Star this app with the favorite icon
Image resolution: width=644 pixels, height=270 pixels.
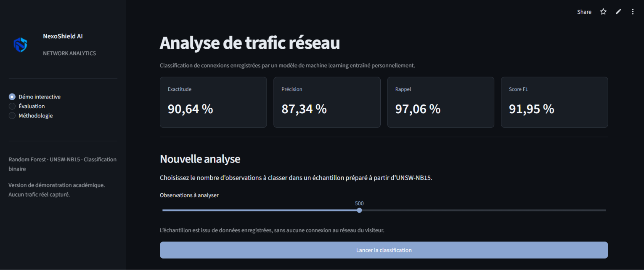tap(603, 12)
